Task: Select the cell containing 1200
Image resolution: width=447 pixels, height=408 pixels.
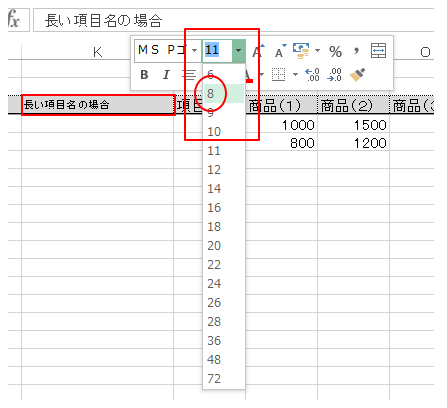Action: point(353,143)
